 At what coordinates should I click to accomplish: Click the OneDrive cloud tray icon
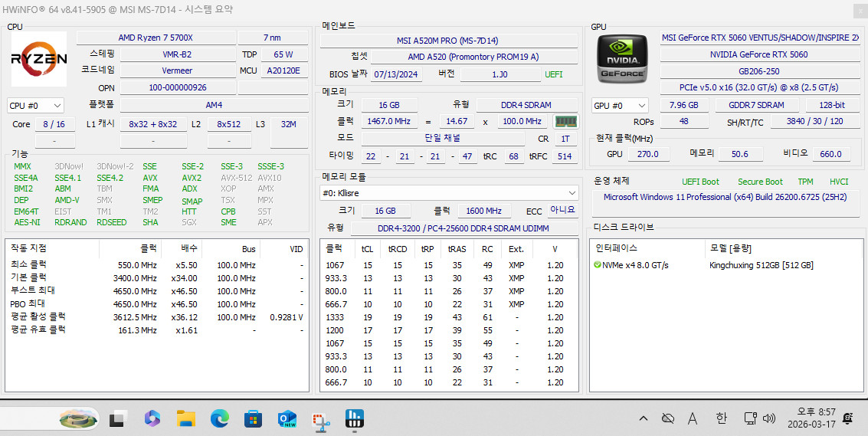tap(668, 419)
